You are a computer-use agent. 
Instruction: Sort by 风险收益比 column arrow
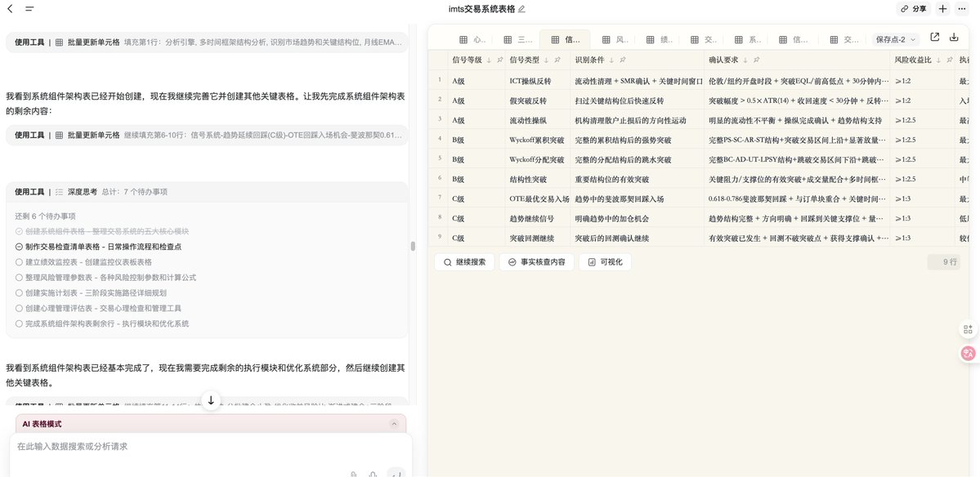(x=939, y=60)
